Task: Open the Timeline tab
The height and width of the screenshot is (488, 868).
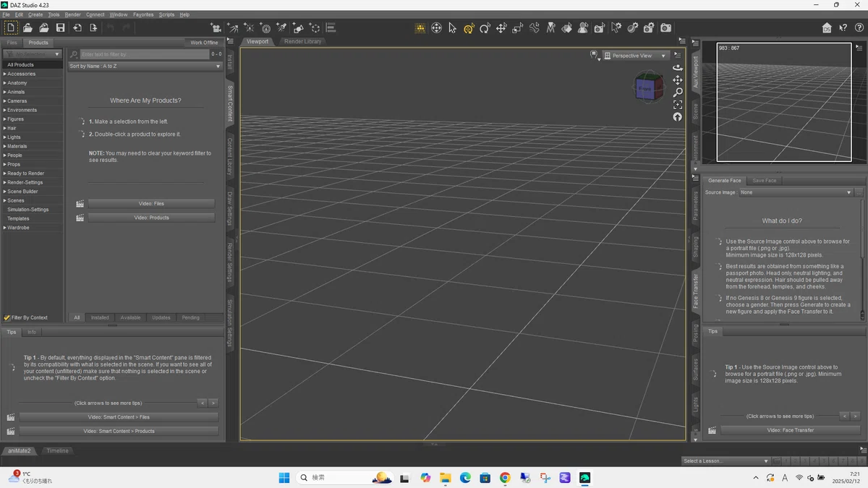Action: click(57, 450)
